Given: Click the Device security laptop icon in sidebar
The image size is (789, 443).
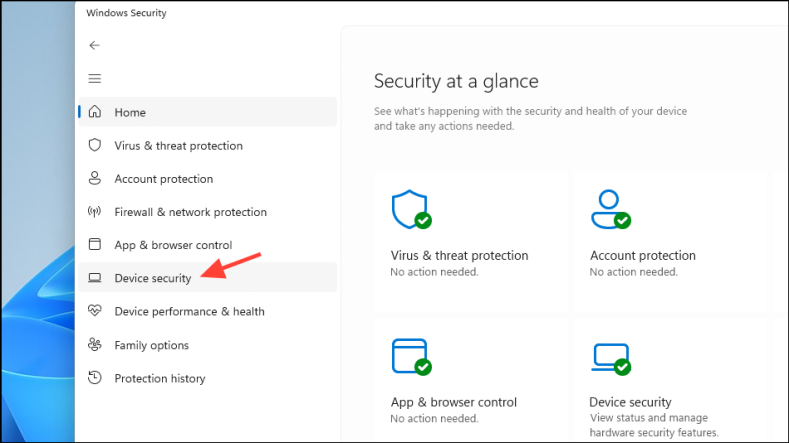Looking at the screenshot, I should 95,278.
